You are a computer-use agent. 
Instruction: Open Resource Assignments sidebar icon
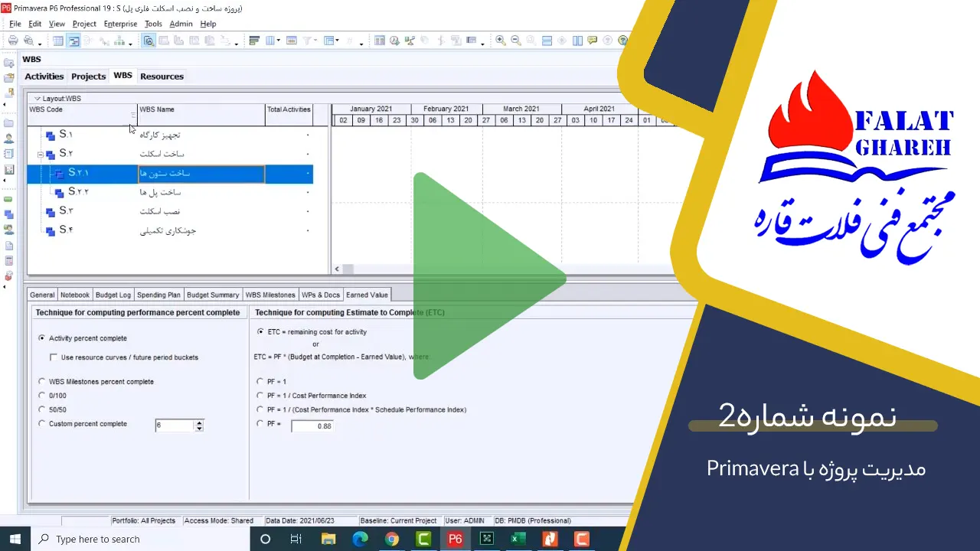[x=9, y=230]
